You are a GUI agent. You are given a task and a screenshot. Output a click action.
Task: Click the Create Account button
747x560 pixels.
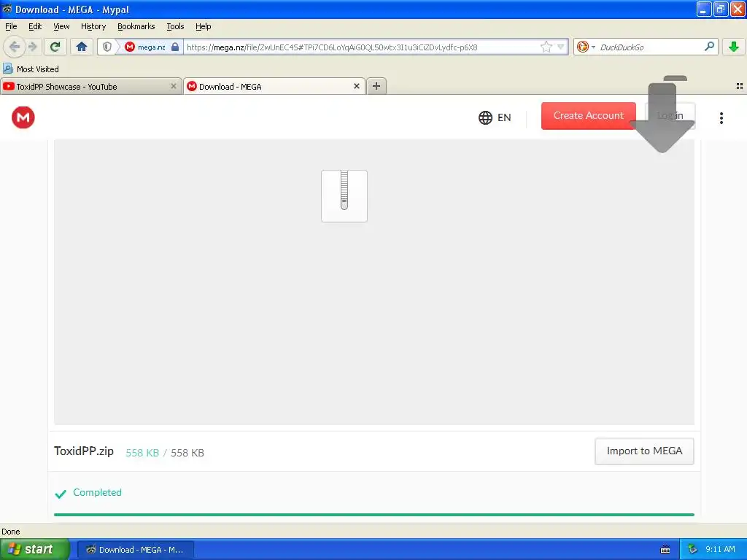pyautogui.click(x=589, y=116)
